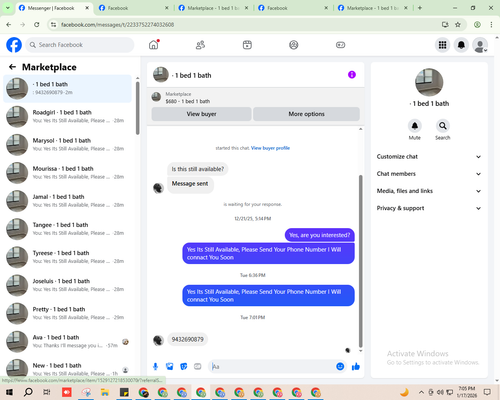Choose a GIF icon

[198, 367]
